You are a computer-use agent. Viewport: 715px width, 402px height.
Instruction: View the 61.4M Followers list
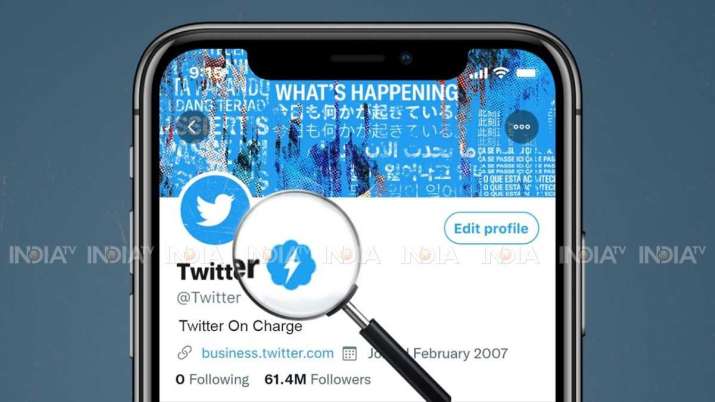(x=317, y=379)
